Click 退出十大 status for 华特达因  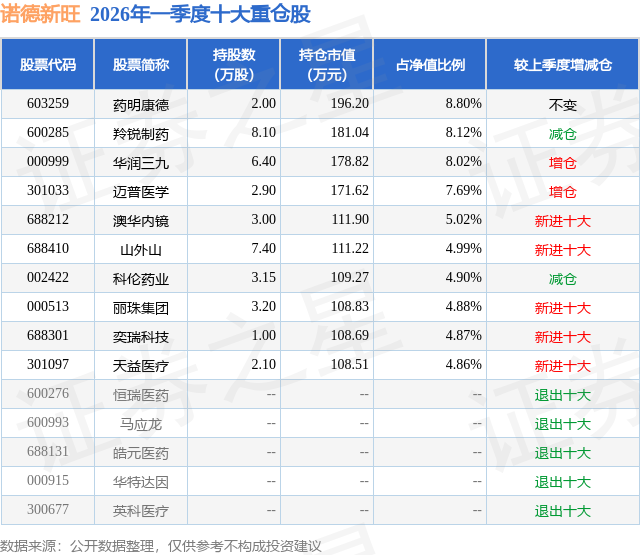[563, 482]
